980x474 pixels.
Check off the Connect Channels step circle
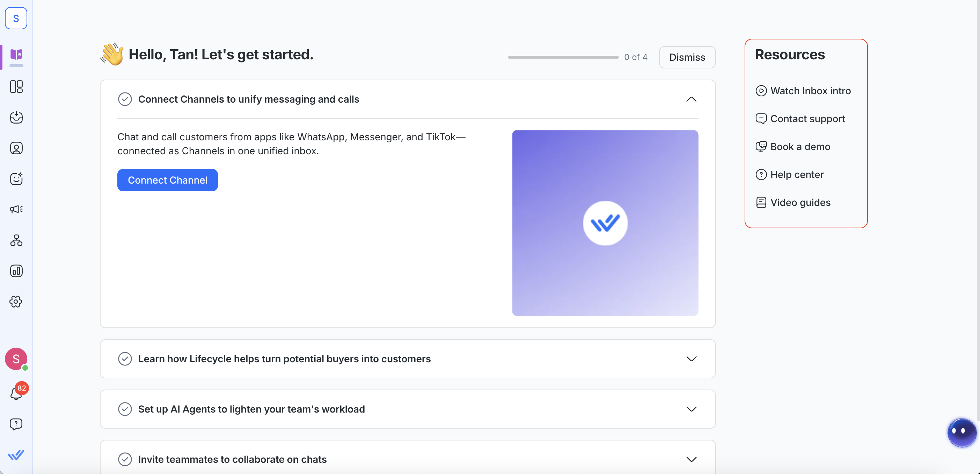click(125, 99)
